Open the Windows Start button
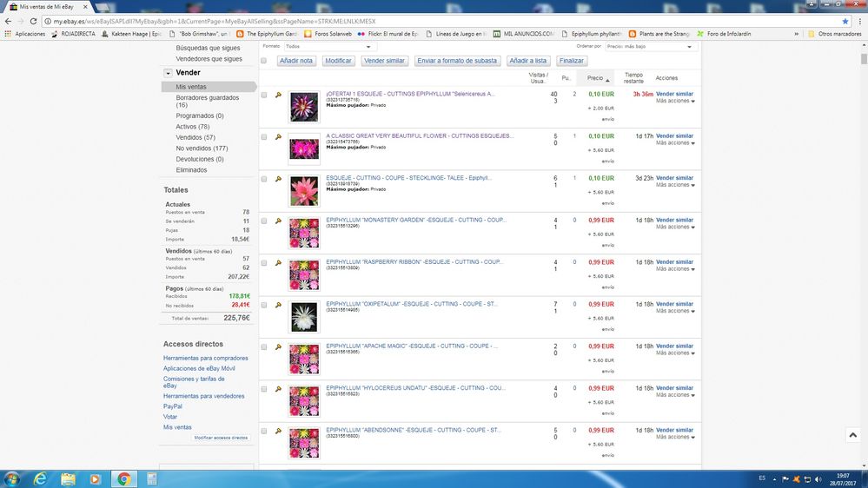This screenshot has height=488, width=868. point(11,478)
